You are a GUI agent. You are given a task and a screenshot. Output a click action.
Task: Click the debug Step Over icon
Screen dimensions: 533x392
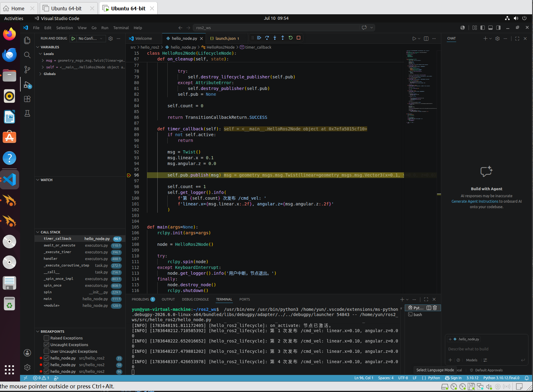[267, 38]
